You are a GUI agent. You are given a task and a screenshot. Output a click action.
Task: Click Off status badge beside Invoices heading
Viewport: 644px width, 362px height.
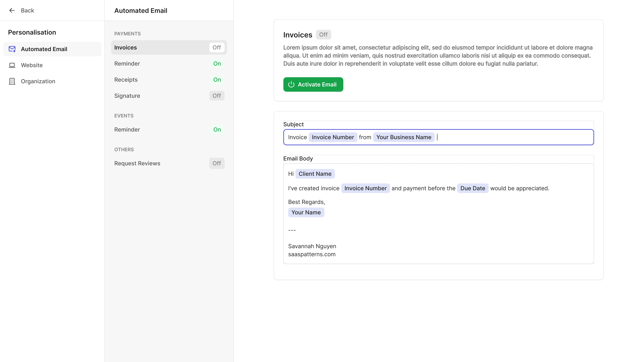(x=323, y=34)
